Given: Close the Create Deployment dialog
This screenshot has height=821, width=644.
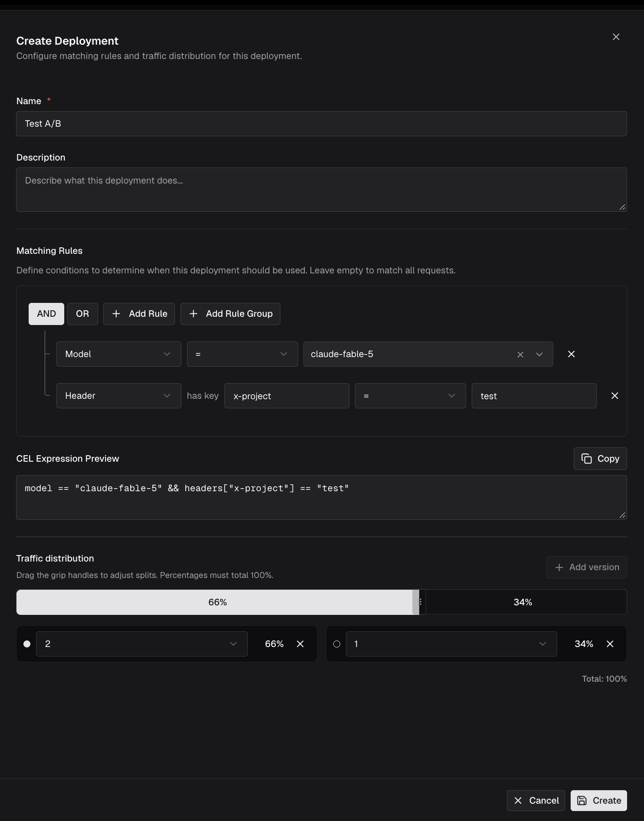Looking at the screenshot, I should tap(616, 37).
